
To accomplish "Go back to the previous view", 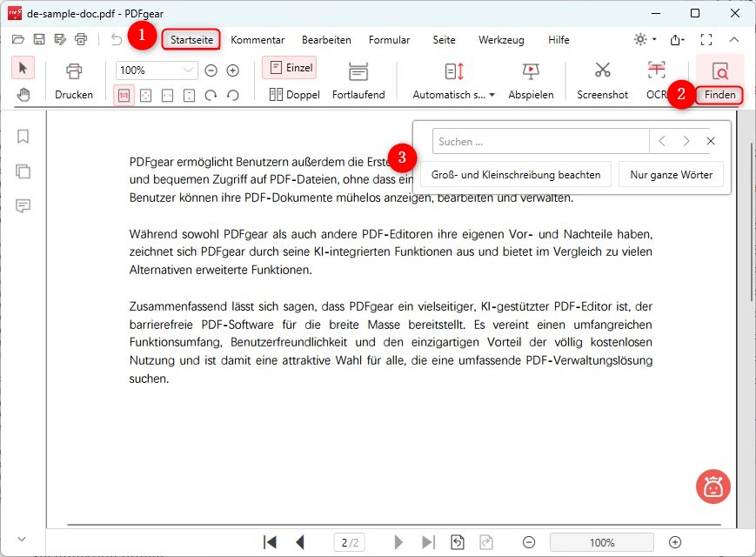I will [x=458, y=542].
